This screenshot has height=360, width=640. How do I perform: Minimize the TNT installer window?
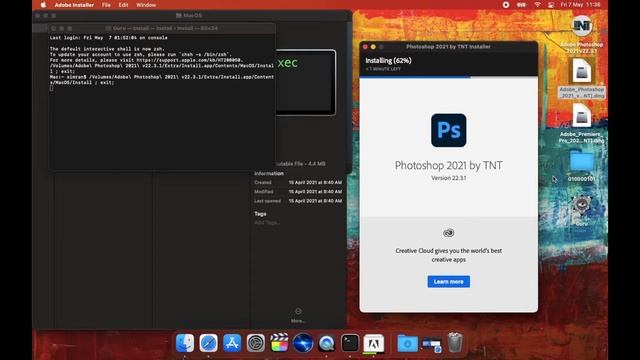coord(373,47)
